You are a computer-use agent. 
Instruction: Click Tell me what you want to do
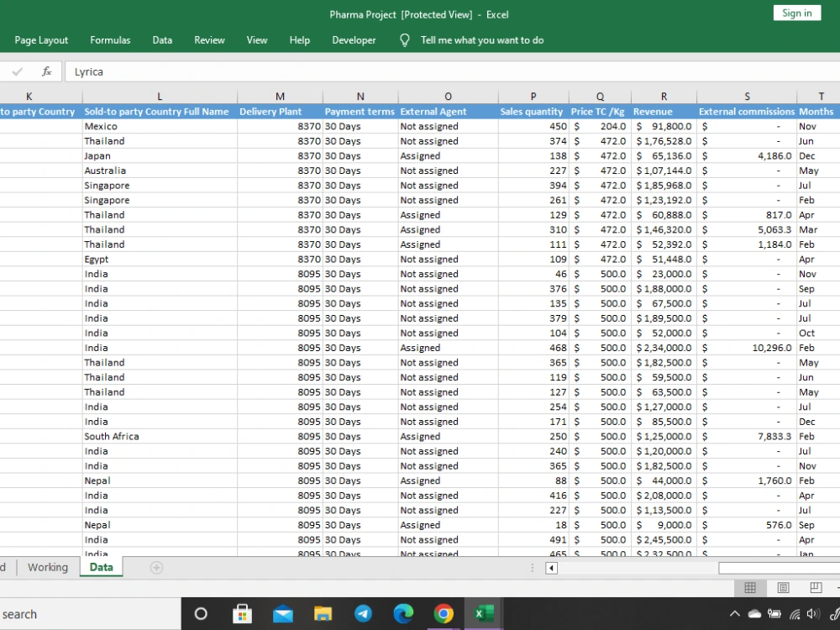[x=482, y=40]
